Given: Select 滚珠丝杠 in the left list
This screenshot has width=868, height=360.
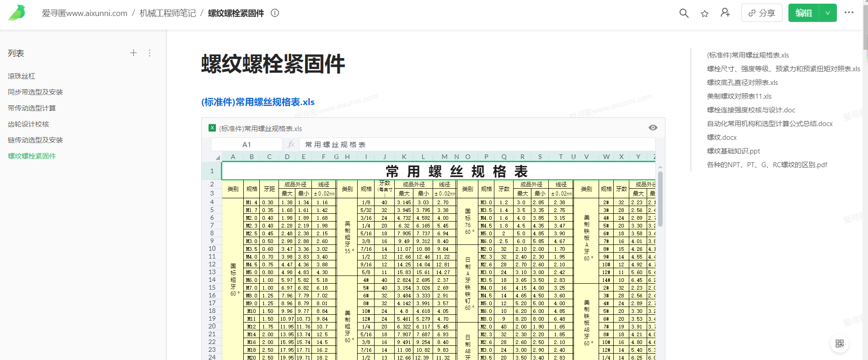Looking at the screenshot, I should pyautogui.click(x=21, y=76).
